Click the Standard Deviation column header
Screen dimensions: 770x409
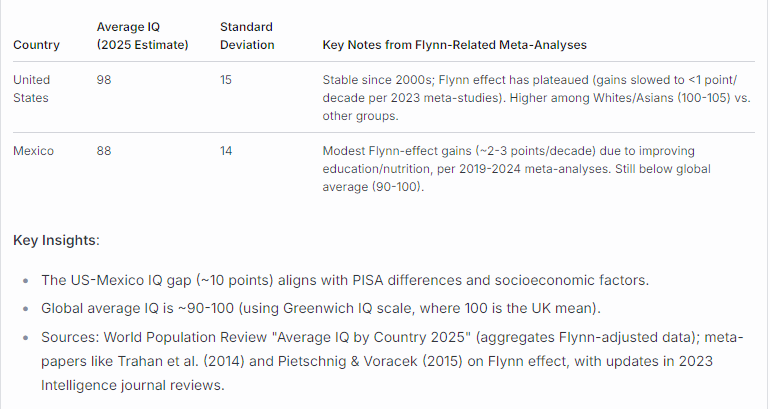(x=247, y=36)
